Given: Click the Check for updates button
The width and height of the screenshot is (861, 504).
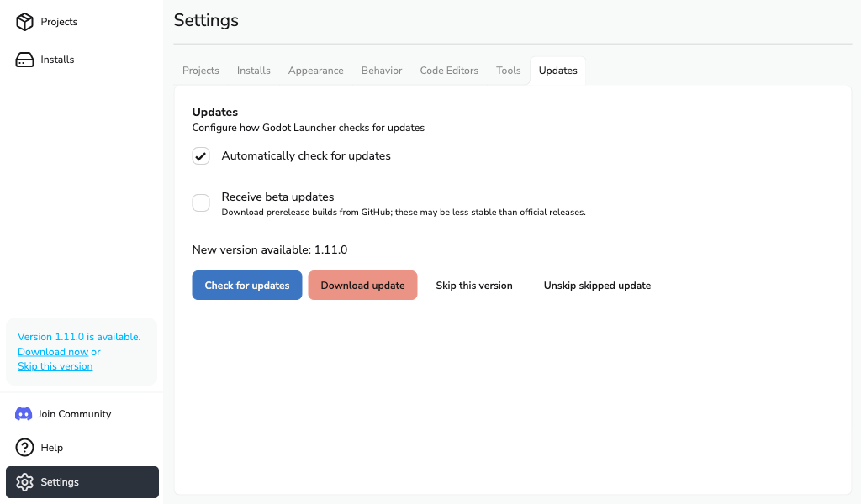Looking at the screenshot, I should point(247,285).
